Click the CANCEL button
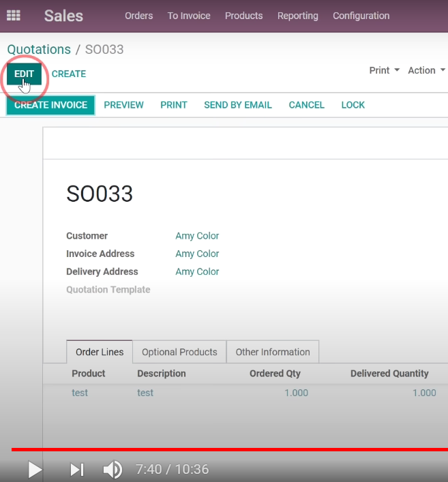448x482 pixels. coord(307,105)
